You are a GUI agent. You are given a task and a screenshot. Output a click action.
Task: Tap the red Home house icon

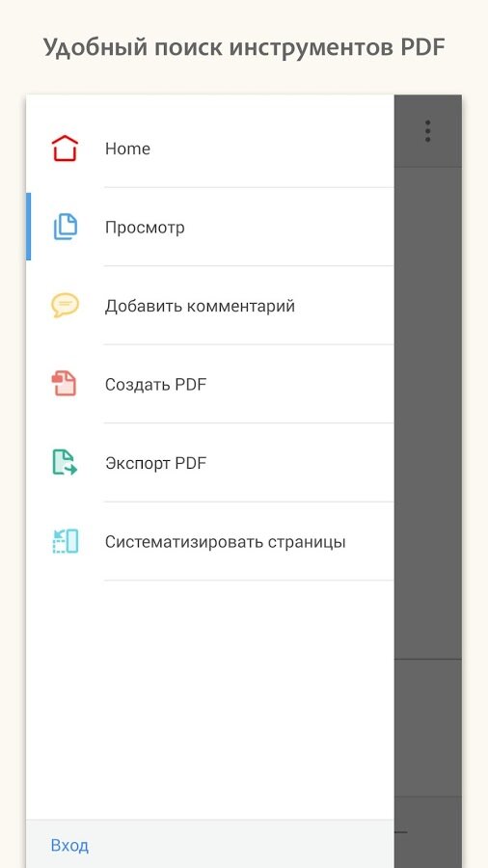(x=65, y=149)
